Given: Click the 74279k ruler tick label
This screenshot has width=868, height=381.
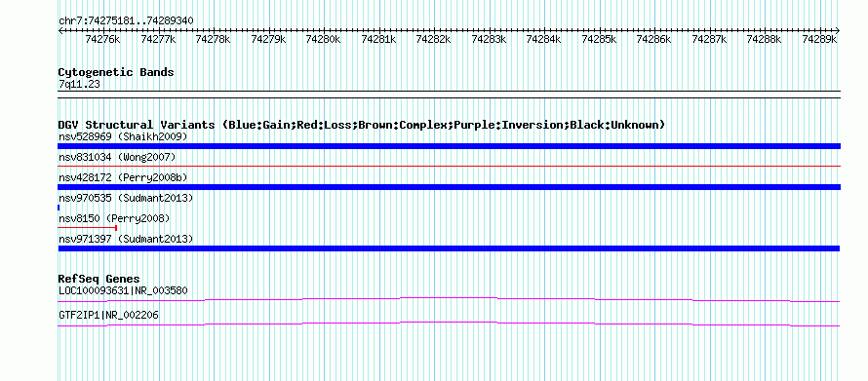Looking at the screenshot, I should (268, 39).
